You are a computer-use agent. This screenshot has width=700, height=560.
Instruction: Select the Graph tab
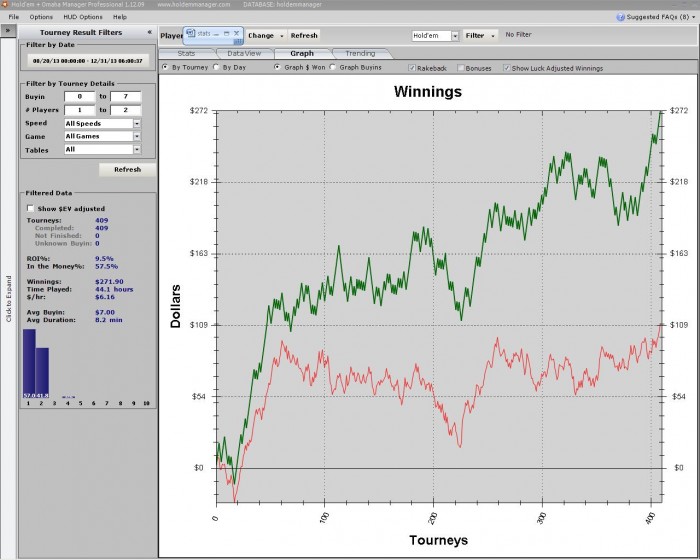302,54
